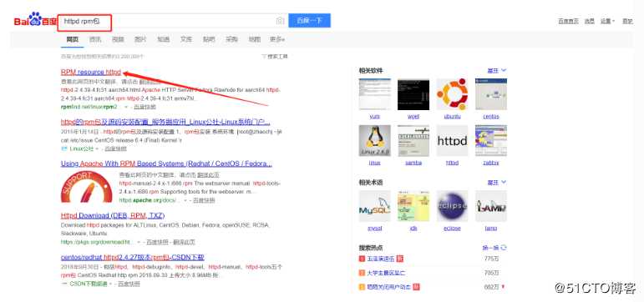Image resolution: width=644 pixels, height=302 pixels.
Task: Click the MySQL logo thumbnail
Action: point(374,206)
